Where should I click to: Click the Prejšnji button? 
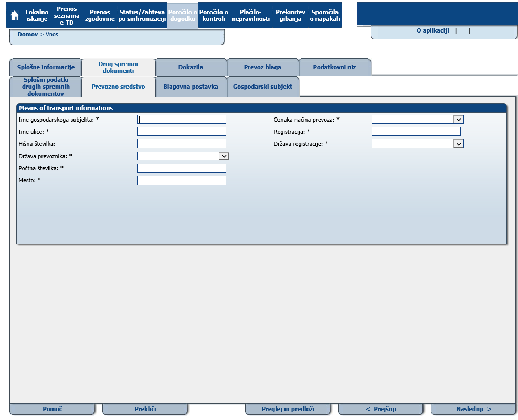coord(381,410)
